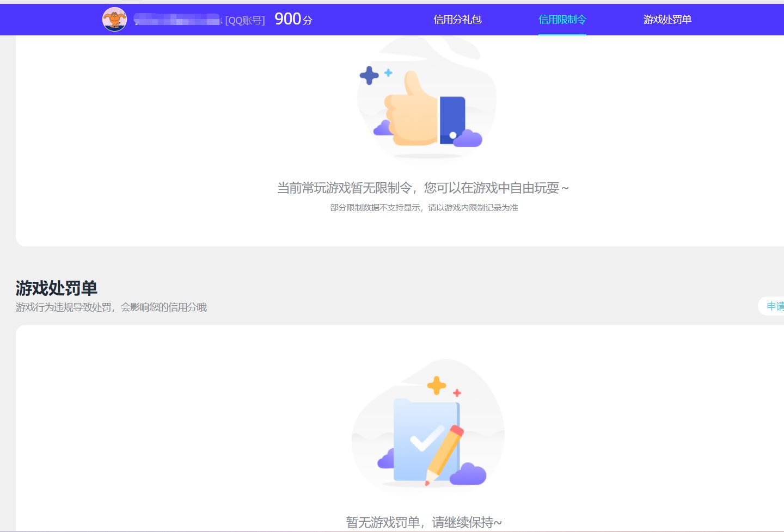784x532 pixels.
Task: Open the 信用分礼包 tab
Action: coord(457,20)
